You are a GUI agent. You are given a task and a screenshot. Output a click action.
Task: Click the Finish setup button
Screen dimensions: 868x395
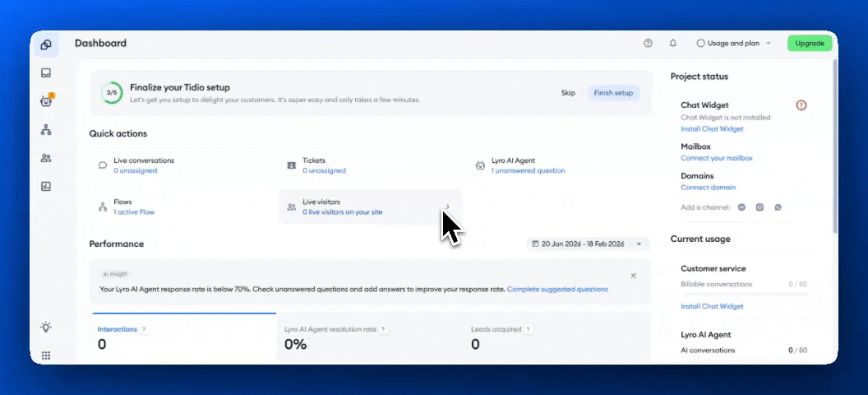click(613, 92)
